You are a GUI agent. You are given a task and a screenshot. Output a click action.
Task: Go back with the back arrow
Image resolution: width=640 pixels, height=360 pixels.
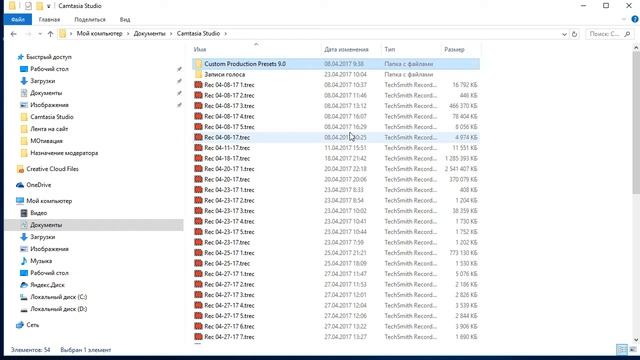coord(13,34)
